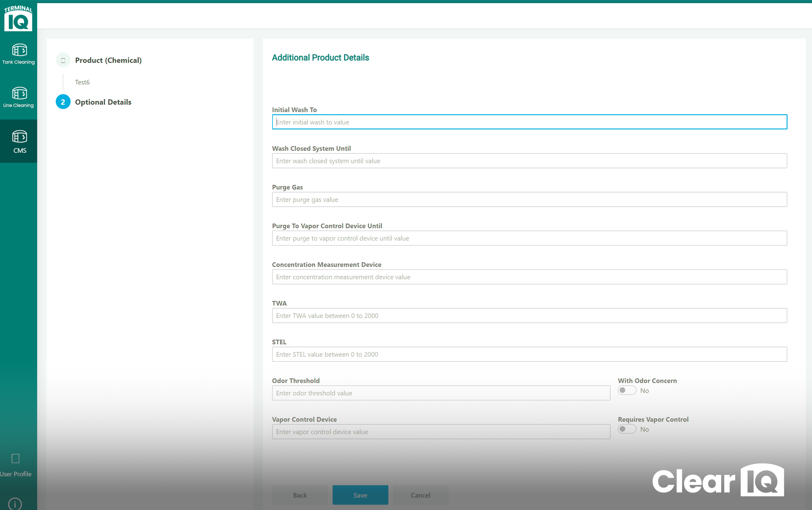
Task: Click the info icon at sidebar bottom
Action: (15, 504)
